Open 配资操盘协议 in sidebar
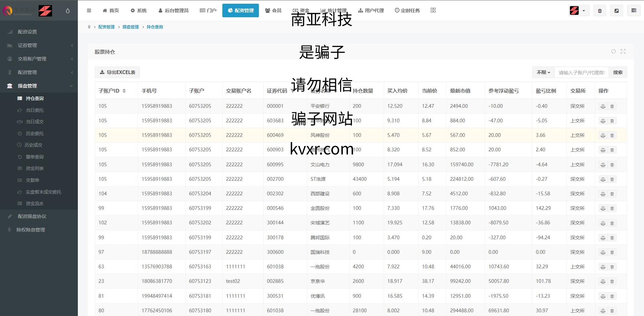The height and width of the screenshot is (316, 644). click(x=39, y=216)
